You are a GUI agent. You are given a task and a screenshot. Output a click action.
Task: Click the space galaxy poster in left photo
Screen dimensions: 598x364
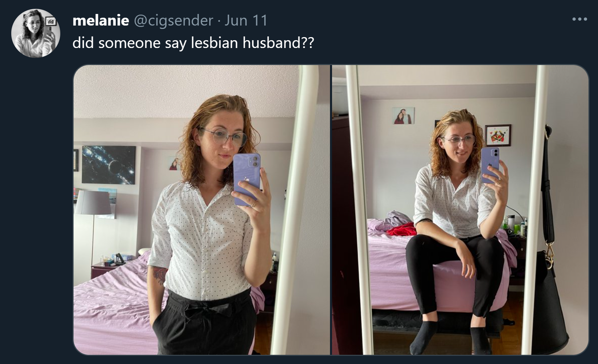109,165
